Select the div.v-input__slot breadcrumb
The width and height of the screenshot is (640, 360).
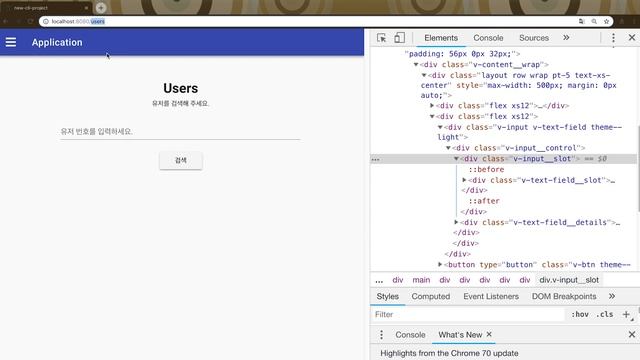click(569, 280)
